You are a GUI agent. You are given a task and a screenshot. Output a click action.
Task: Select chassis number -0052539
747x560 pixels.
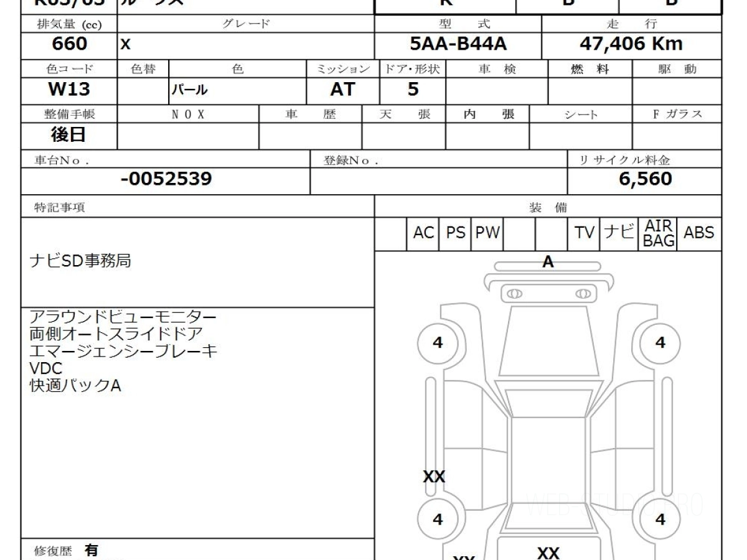click(x=166, y=180)
